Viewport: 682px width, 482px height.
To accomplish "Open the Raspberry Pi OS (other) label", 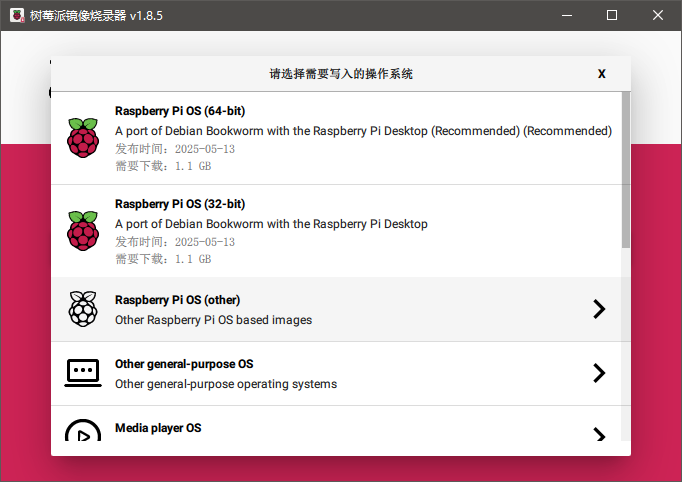I will tap(177, 300).
